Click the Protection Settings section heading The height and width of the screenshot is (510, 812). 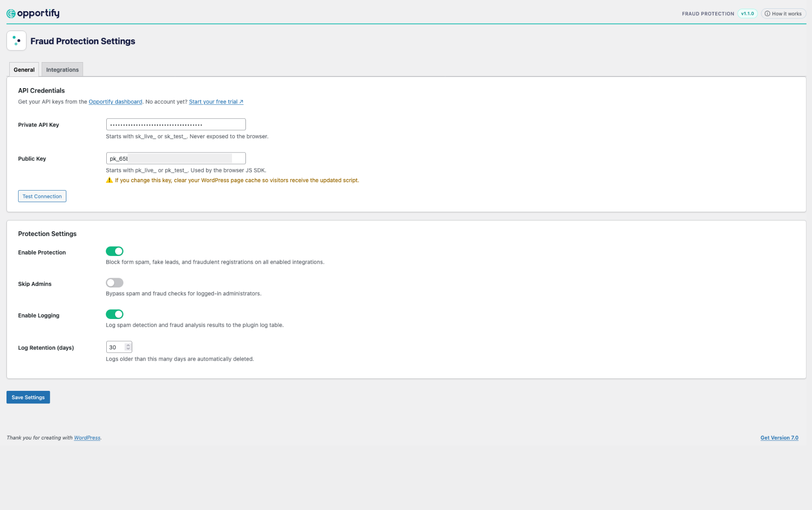[47, 234]
